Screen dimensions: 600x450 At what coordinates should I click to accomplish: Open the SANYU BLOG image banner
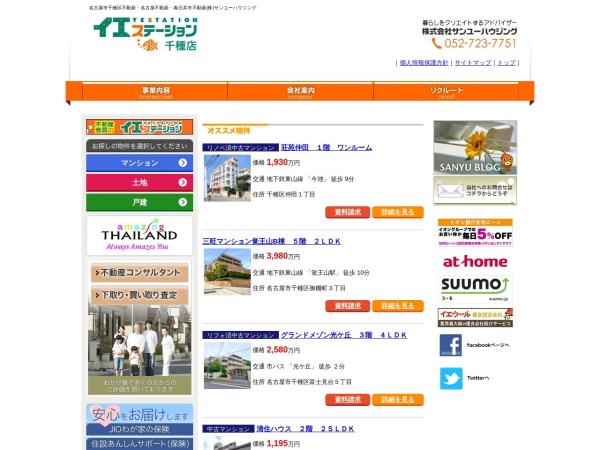(x=475, y=148)
